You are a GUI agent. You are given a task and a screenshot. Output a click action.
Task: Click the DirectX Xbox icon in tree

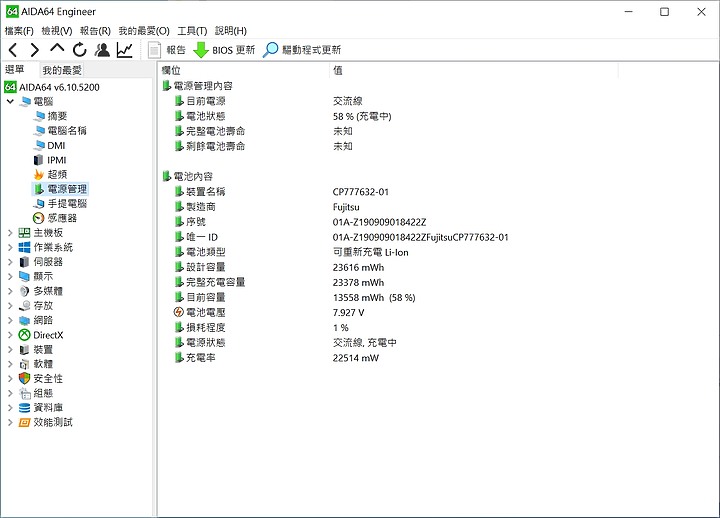(24, 335)
